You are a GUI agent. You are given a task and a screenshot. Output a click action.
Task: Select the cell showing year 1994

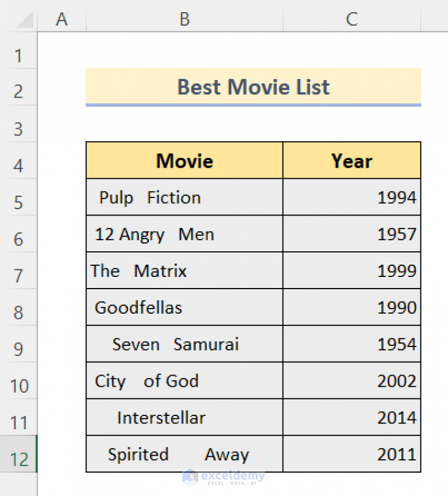point(351,197)
